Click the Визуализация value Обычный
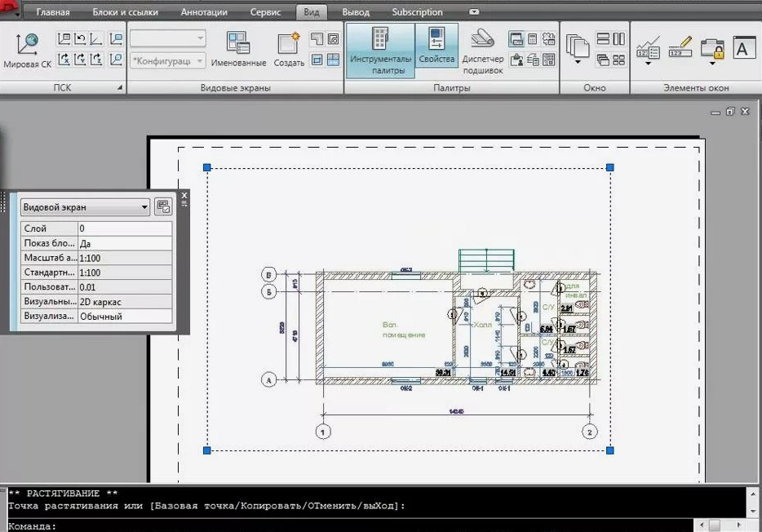The image size is (762, 532). tap(125, 317)
